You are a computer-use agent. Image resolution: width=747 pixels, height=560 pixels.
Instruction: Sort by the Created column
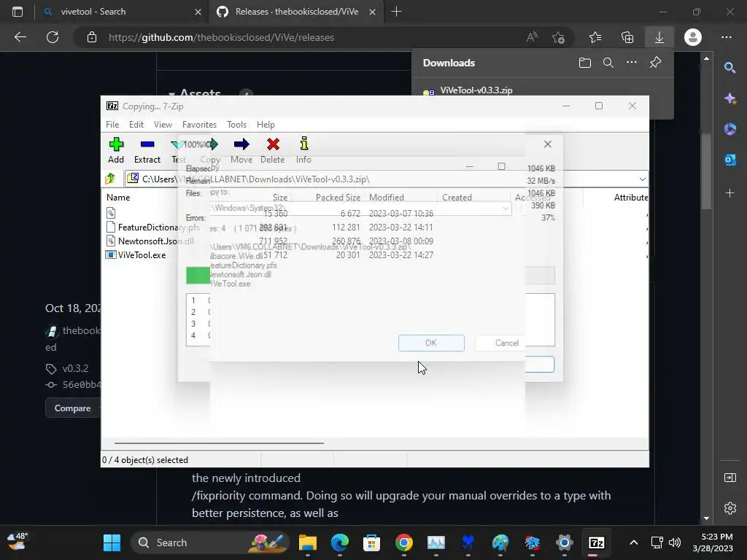tap(457, 197)
